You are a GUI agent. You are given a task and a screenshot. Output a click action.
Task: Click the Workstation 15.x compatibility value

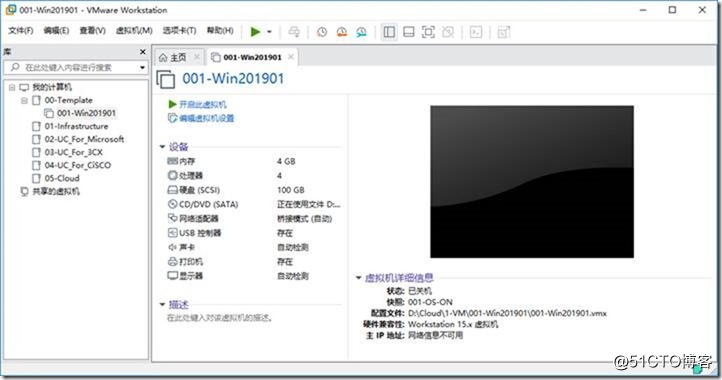[x=453, y=324]
